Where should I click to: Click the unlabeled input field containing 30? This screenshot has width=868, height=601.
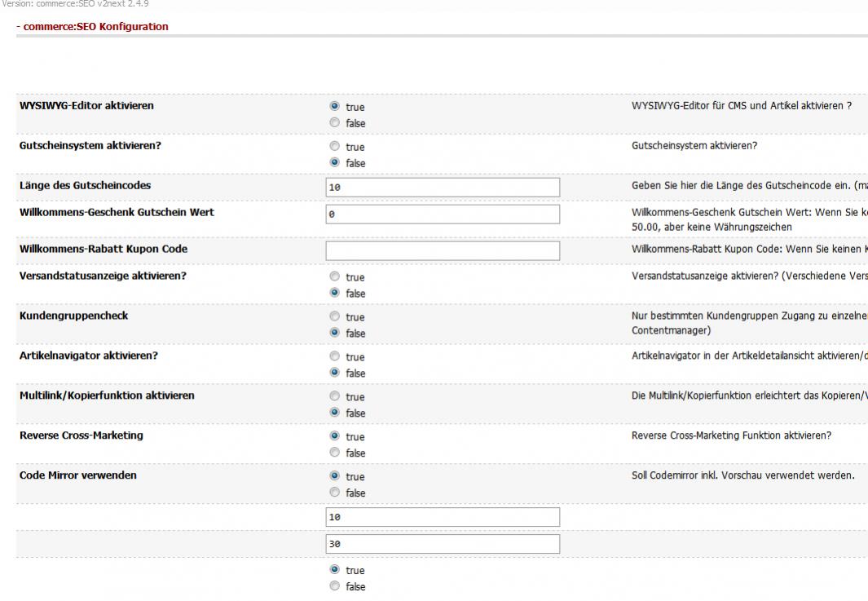(x=443, y=544)
